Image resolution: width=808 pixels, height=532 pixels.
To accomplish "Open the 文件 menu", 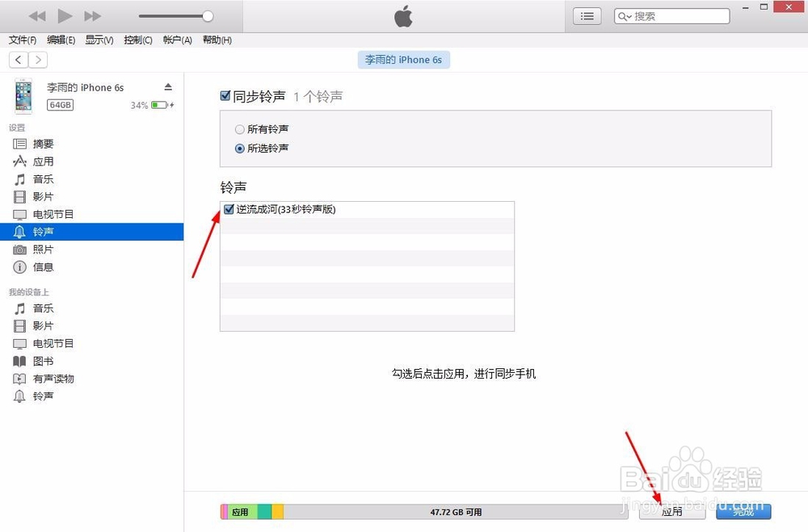I will tap(22, 40).
